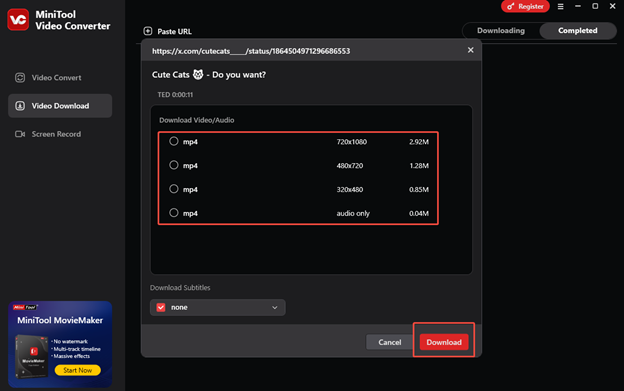
Task: Click the x.com URL field
Action: (x=251, y=51)
